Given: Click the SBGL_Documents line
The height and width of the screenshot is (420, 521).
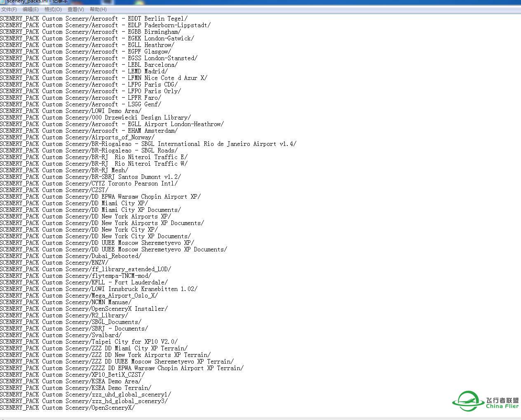Looking at the screenshot, I should (x=70, y=322).
